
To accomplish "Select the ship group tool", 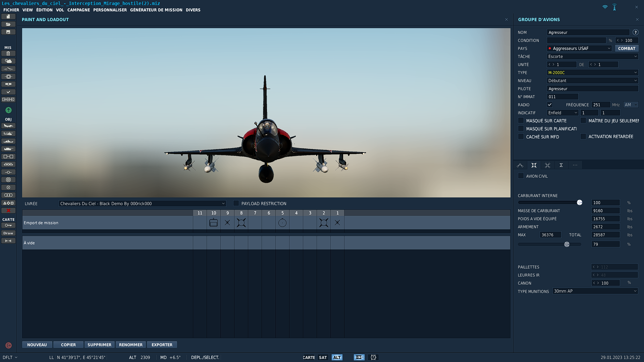I will point(8,141).
